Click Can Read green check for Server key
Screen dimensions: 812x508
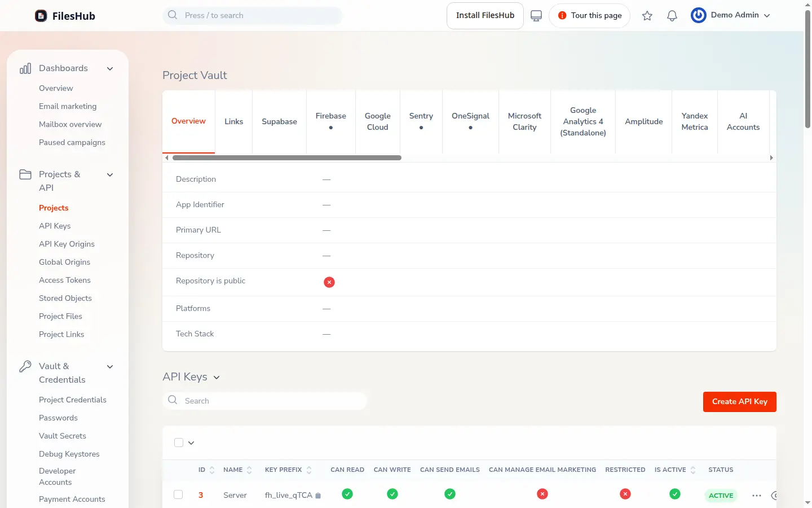pos(347,494)
